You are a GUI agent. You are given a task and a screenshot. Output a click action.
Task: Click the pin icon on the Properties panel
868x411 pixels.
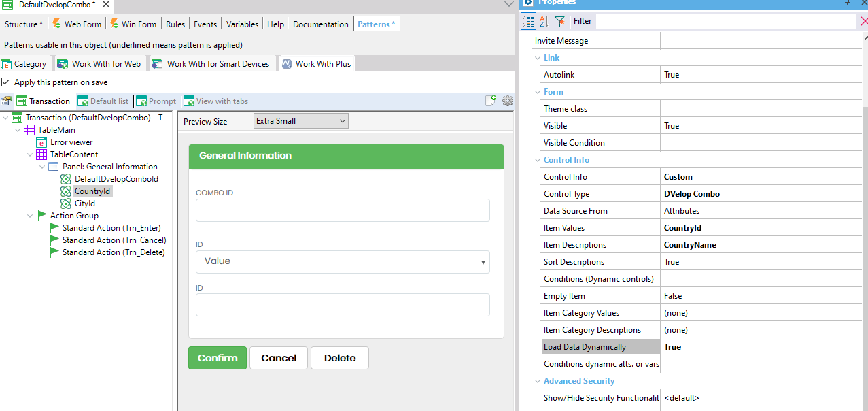click(x=847, y=3)
